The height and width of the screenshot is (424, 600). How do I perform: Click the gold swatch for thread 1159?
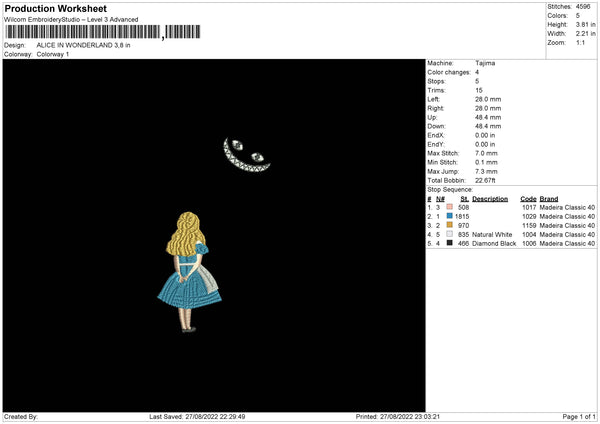(x=449, y=225)
